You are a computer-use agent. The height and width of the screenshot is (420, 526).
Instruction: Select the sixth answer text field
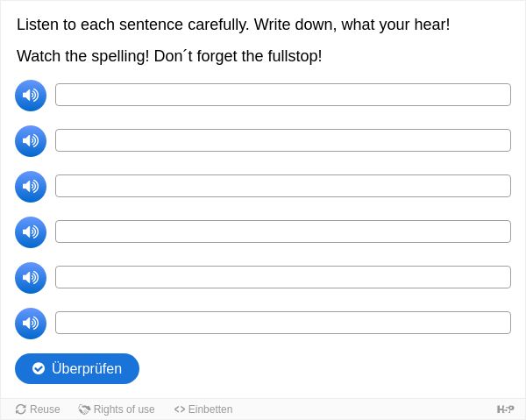(283, 323)
